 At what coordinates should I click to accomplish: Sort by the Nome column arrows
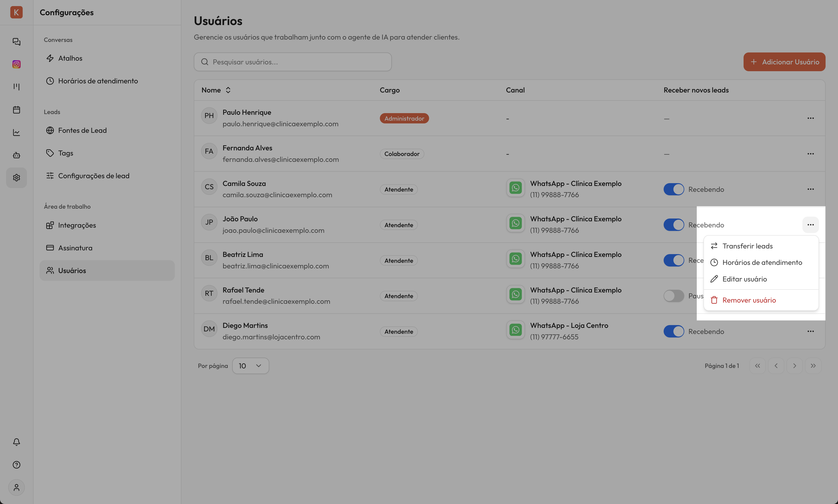pyautogui.click(x=228, y=90)
